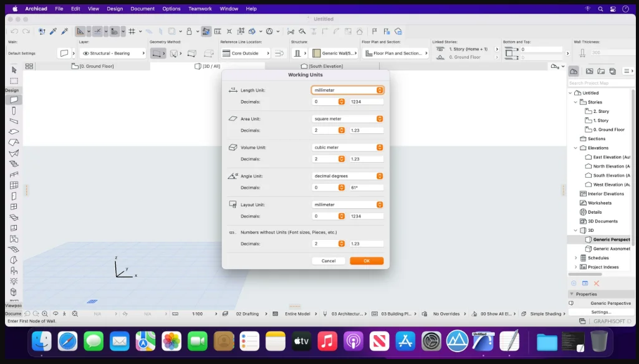The width and height of the screenshot is (639, 364).
Task: Open Safari from the Dock
Action: [x=68, y=341]
